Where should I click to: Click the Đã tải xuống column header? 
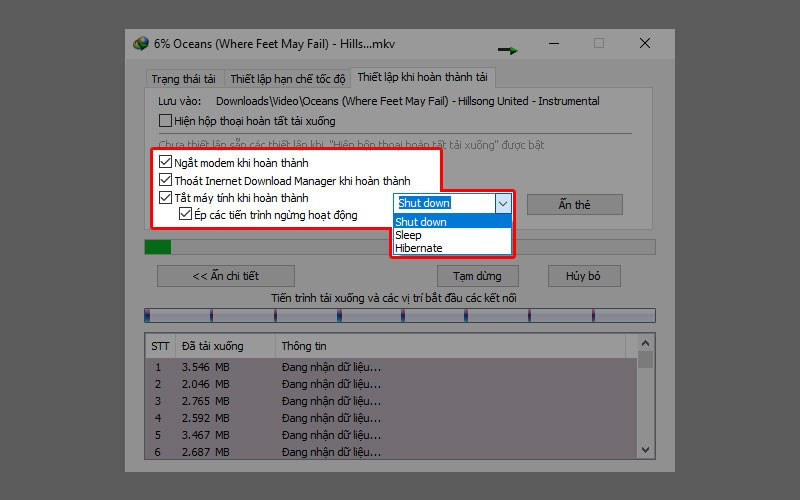point(225,346)
